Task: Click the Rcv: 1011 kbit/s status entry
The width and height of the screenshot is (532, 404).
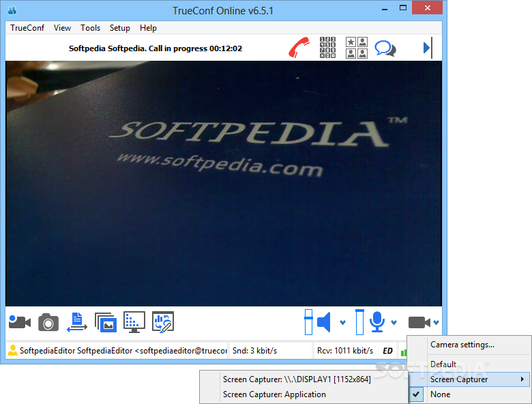Action: (345, 351)
